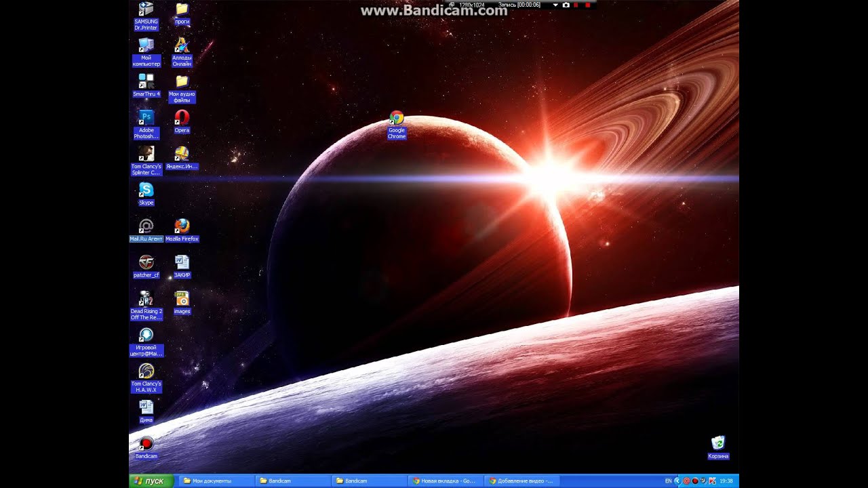Pause the Bandicam recording
Image resolution: width=868 pixels, height=488 pixels.
576,5
